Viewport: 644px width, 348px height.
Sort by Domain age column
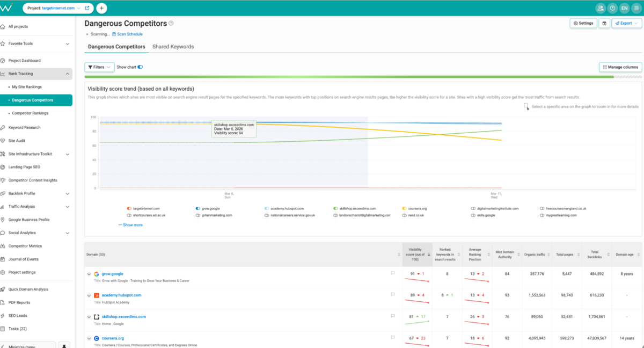coord(639,255)
